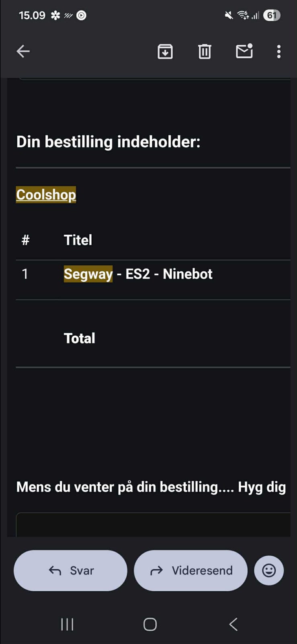
Task: Tap the Videresend forward button
Action: coord(190,570)
